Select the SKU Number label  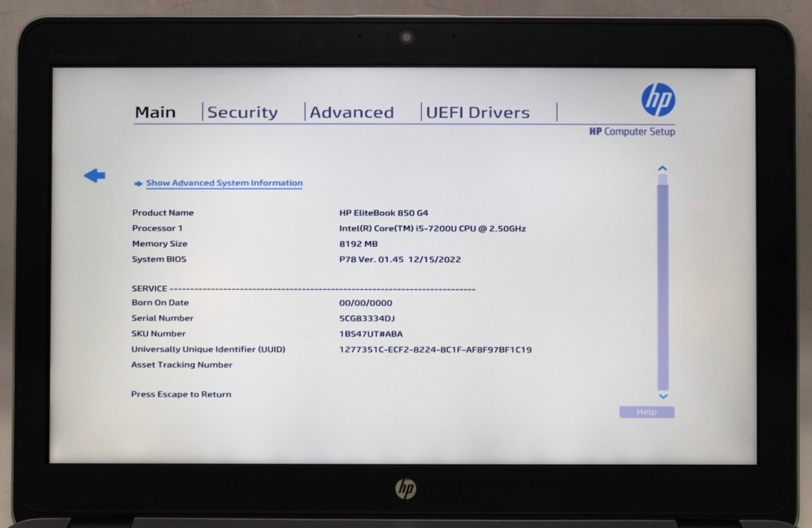(158, 333)
